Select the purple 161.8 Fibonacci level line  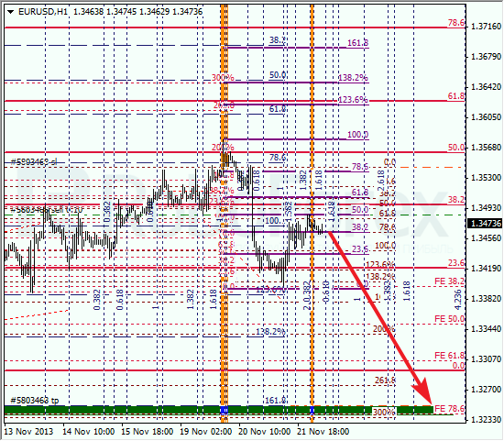[x=298, y=48]
